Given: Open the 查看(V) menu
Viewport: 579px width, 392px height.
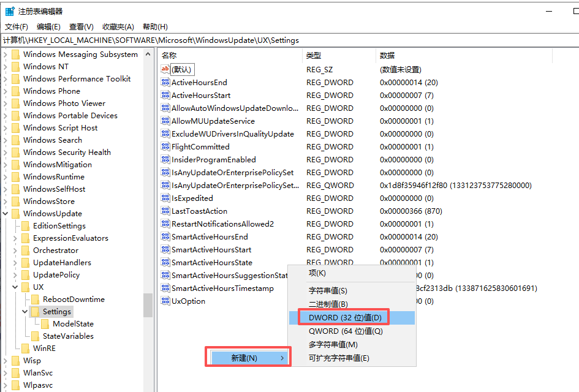Looking at the screenshot, I should pyautogui.click(x=81, y=26).
